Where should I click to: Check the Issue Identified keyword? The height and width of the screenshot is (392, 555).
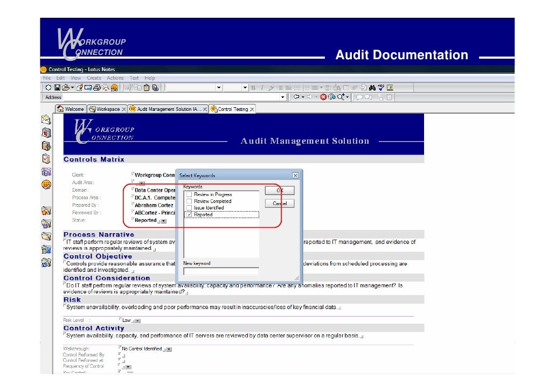(189, 208)
